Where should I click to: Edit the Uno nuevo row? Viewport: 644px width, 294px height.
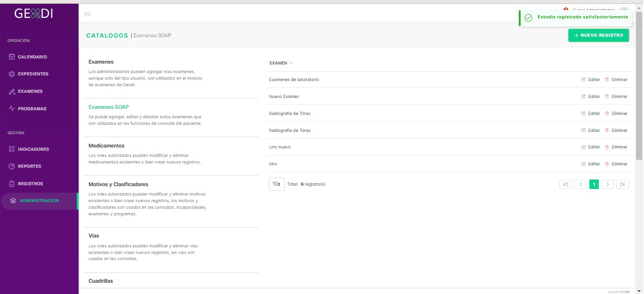click(591, 147)
